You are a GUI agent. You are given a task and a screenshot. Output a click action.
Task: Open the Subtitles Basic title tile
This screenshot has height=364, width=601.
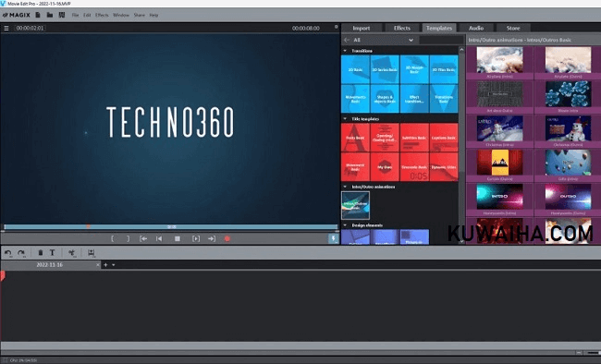[414, 138]
